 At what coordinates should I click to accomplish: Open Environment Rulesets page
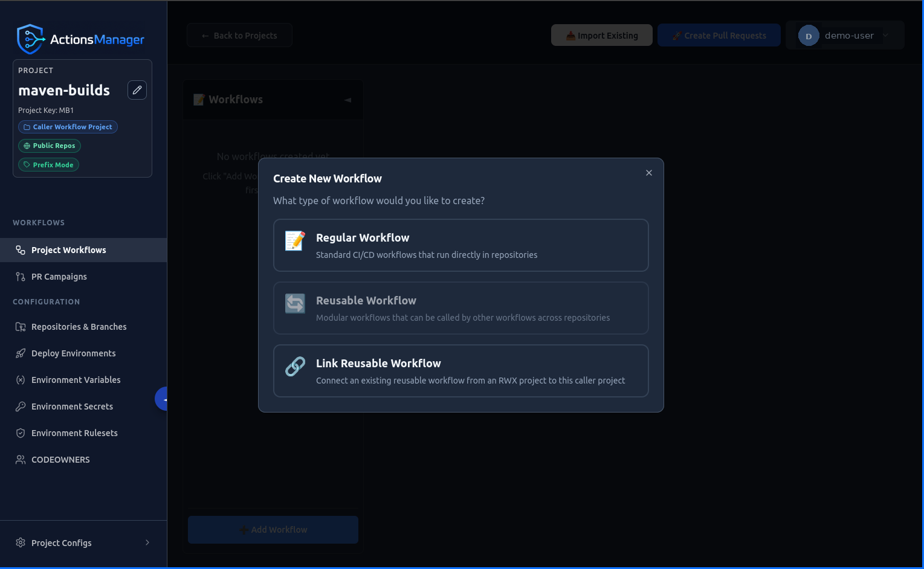click(x=83, y=433)
